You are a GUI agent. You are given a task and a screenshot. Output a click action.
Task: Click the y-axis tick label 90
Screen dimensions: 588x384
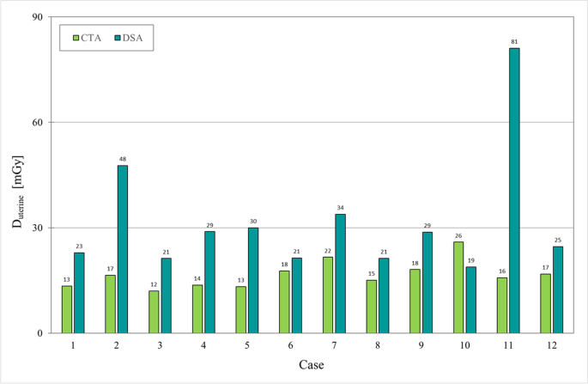point(39,17)
